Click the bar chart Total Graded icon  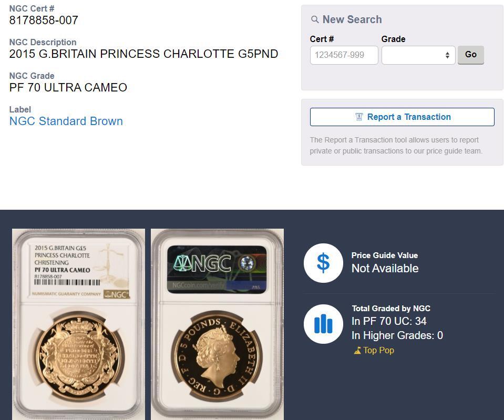click(x=323, y=324)
